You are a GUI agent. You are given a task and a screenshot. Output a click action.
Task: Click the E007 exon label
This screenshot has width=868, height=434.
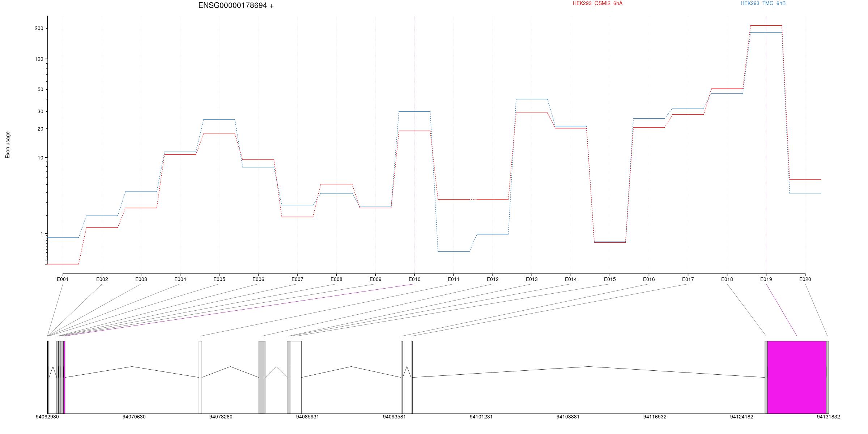[297, 279]
